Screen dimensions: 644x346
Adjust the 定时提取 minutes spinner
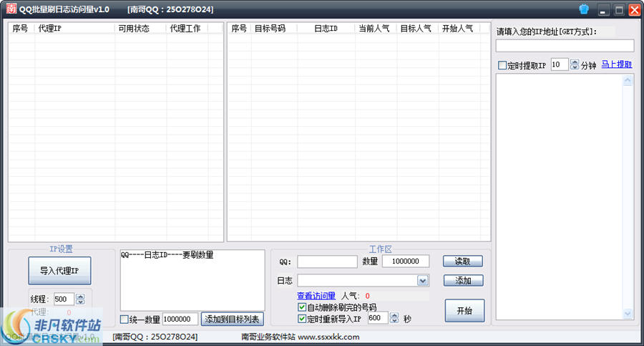[x=575, y=64]
